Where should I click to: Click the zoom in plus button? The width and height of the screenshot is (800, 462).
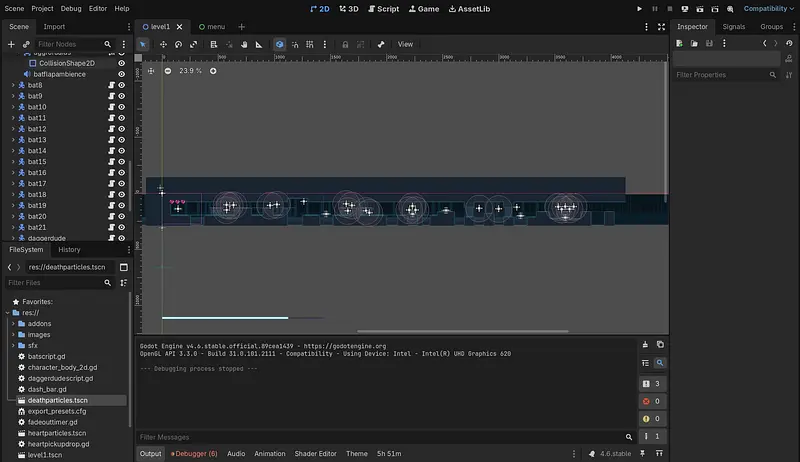pos(213,71)
